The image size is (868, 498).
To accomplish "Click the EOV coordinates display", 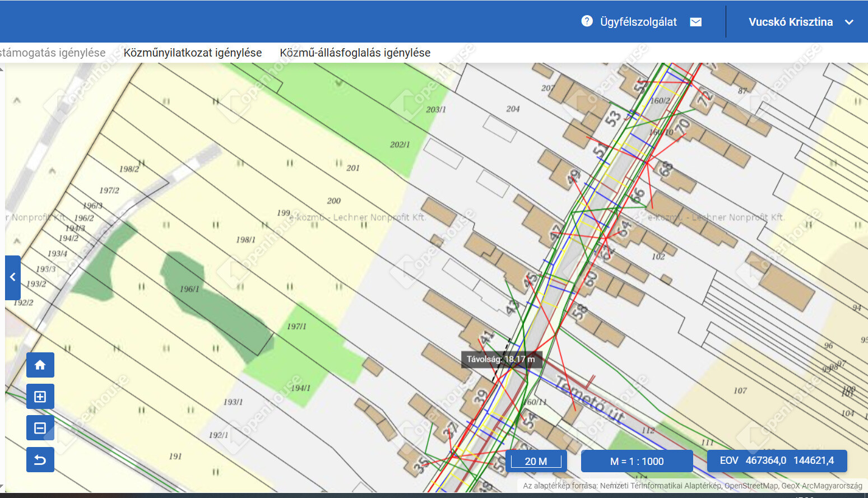I will 777,460.
